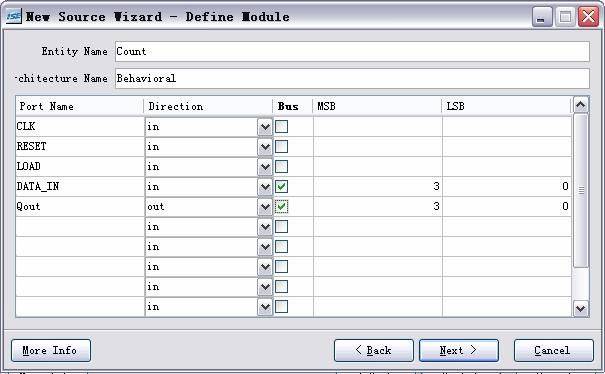Go to Next wizard page
Viewport: 605px width, 374px height.
459,350
